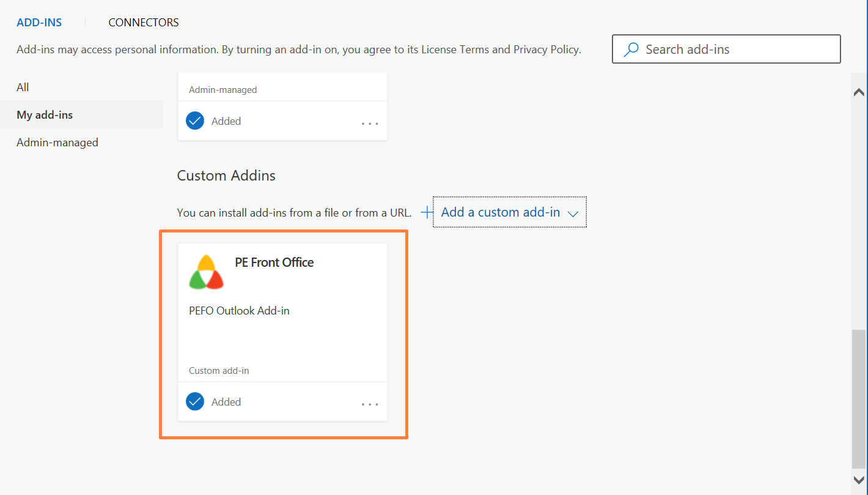Click the PE Front Office logo icon
868x495 pixels.
[x=207, y=272]
